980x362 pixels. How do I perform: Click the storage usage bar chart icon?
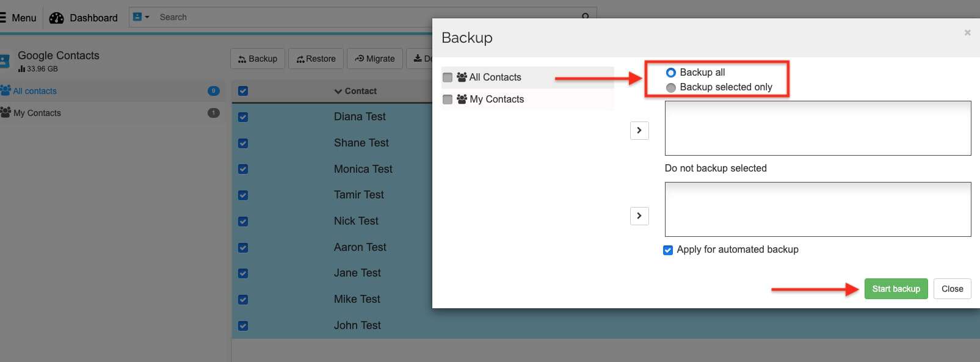click(21, 69)
